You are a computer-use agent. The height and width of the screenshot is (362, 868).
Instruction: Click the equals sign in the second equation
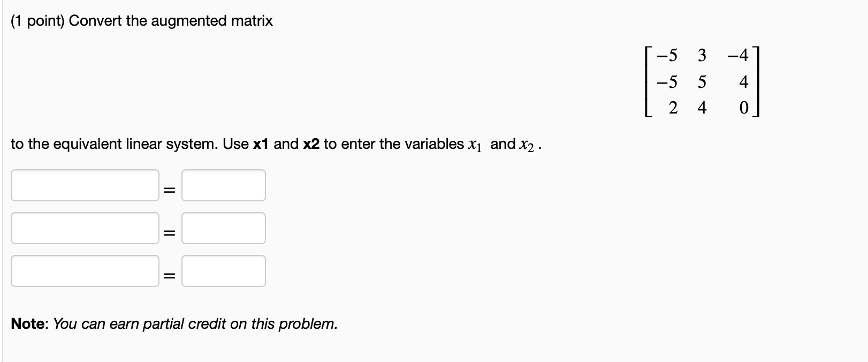coord(169,230)
